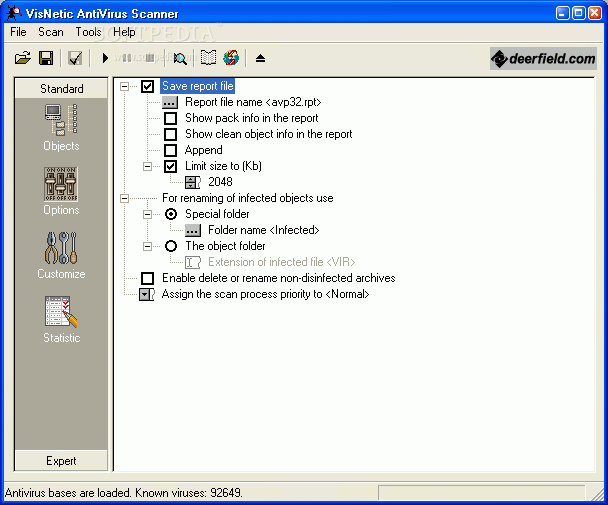The image size is (608, 505).
Task: Click Extension of infected file <VIR> text
Action: 282,262
